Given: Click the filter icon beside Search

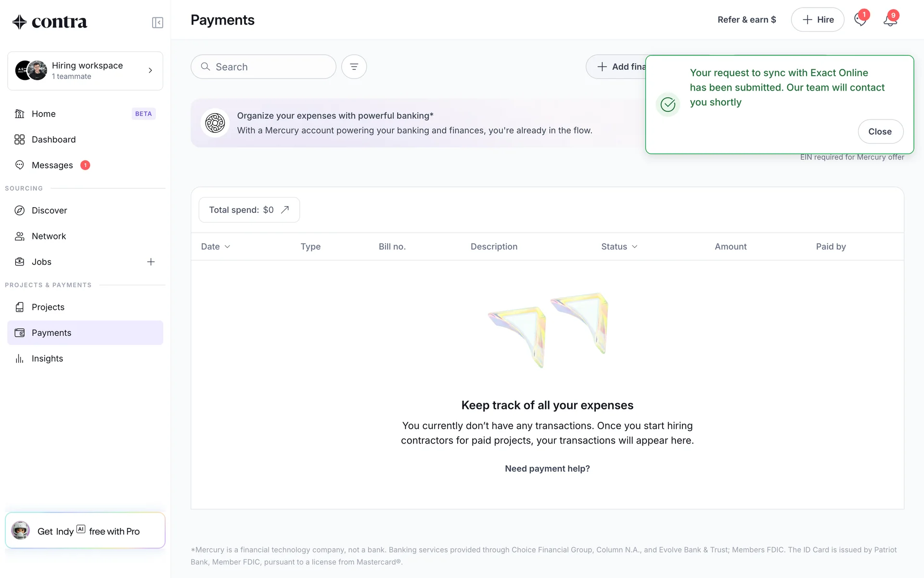Looking at the screenshot, I should tap(354, 67).
